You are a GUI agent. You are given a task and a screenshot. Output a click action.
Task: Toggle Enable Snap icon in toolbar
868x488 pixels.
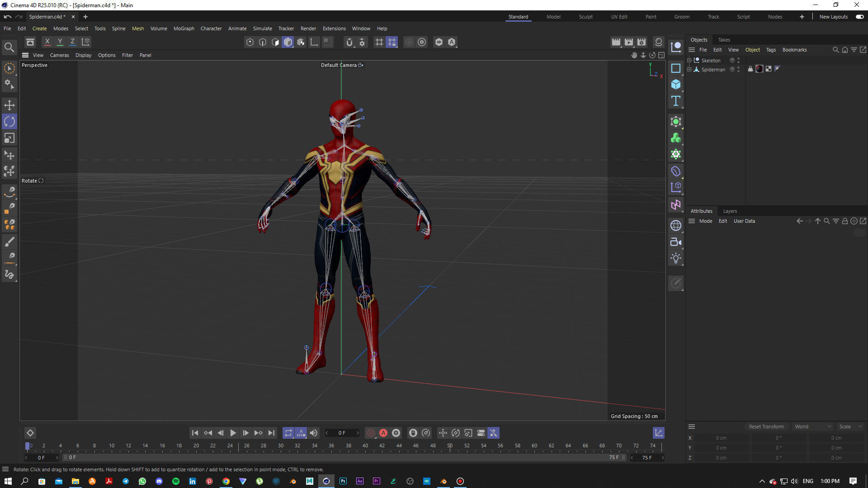[x=349, y=42]
